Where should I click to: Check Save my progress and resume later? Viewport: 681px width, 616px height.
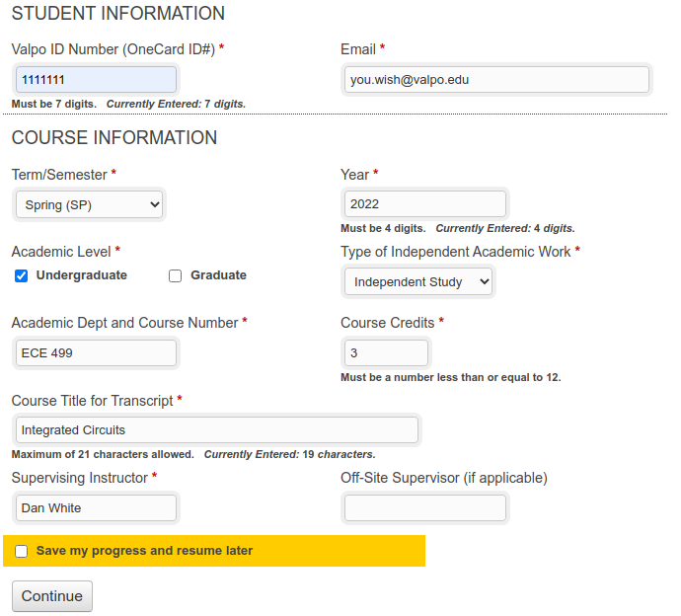coord(22,551)
